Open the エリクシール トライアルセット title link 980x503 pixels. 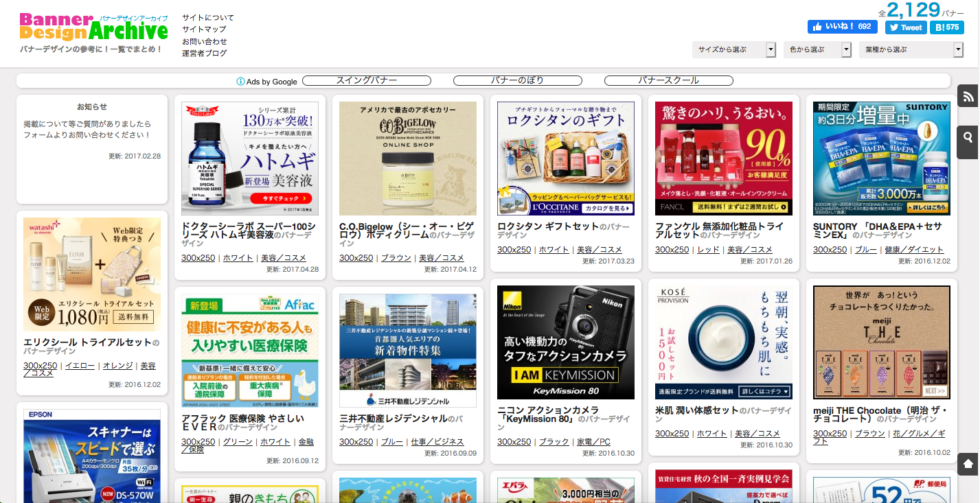(87, 342)
